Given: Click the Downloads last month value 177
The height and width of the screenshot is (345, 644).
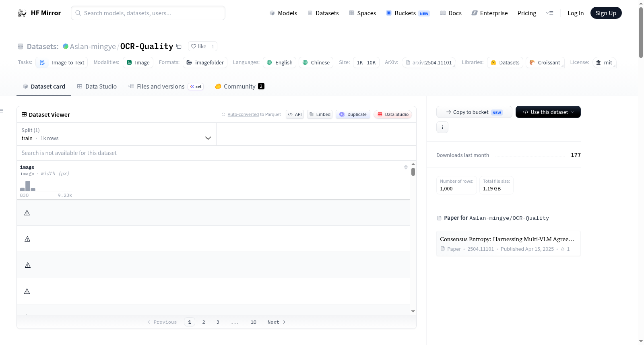Looking at the screenshot, I should 576,155.
